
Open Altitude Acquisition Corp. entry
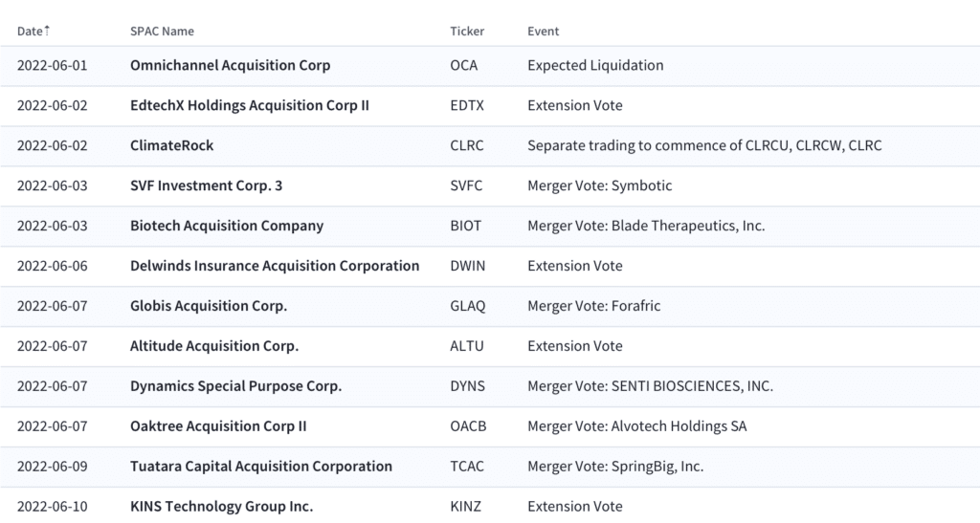[x=214, y=346]
